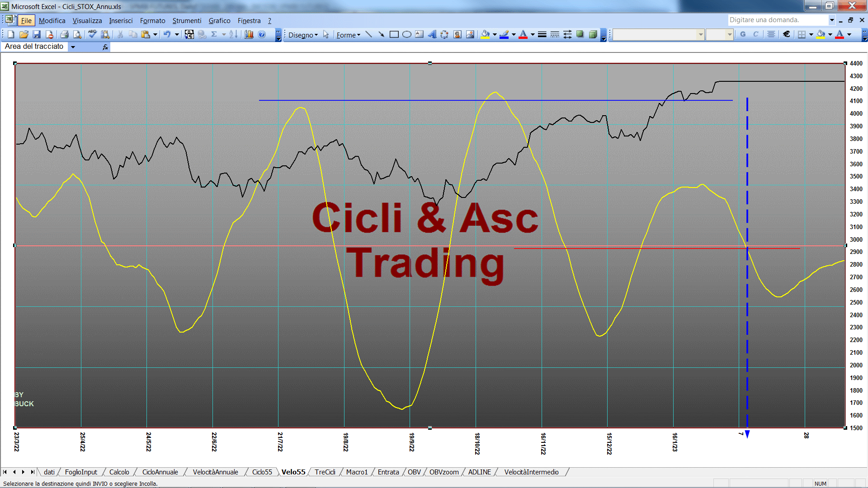This screenshot has height=488, width=868.
Task: Open the Disegno drawing menu
Action: (x=303, y=35)
